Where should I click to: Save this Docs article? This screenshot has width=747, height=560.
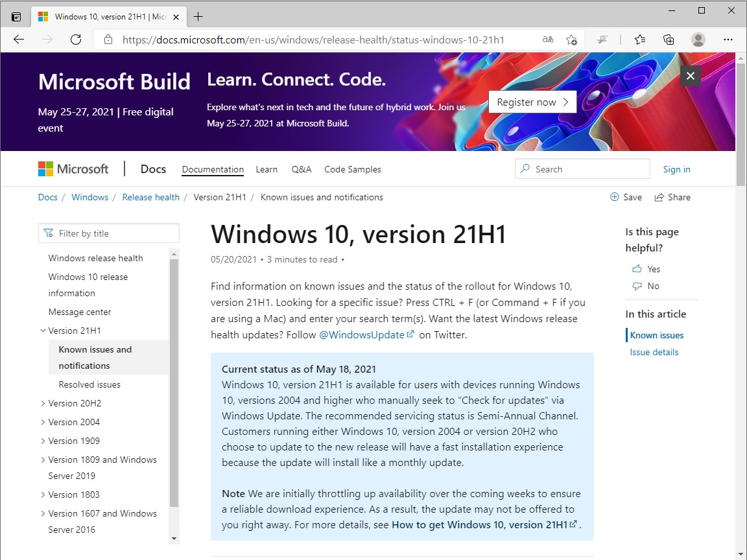coord(625,197)
